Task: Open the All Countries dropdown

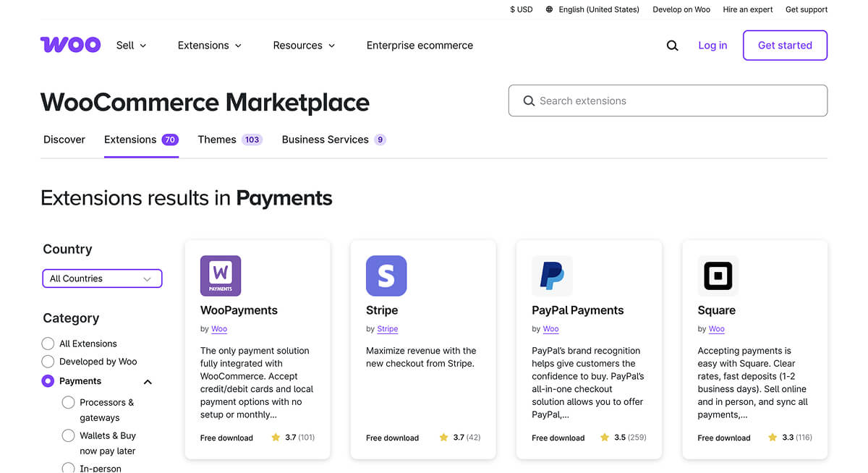Action: pos(102,278)
